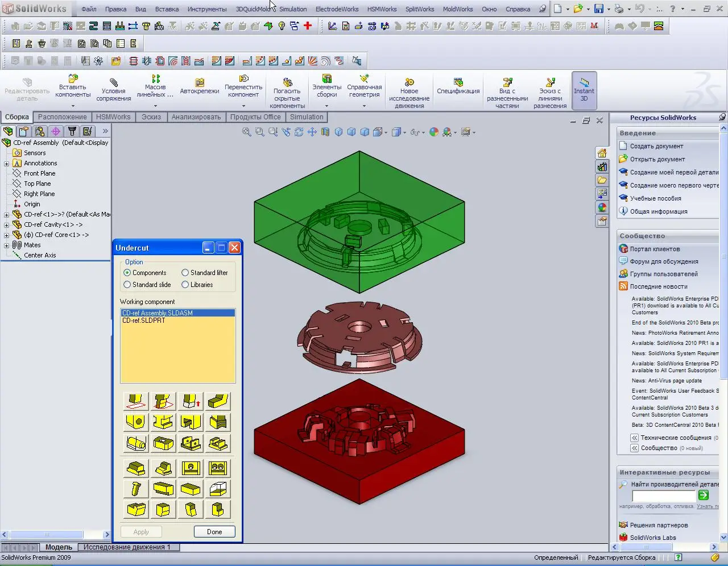Click the Insert Components (Вставить компоненты) icon
This screenshot has height=566, width=728.
click(x=73, y=78)
